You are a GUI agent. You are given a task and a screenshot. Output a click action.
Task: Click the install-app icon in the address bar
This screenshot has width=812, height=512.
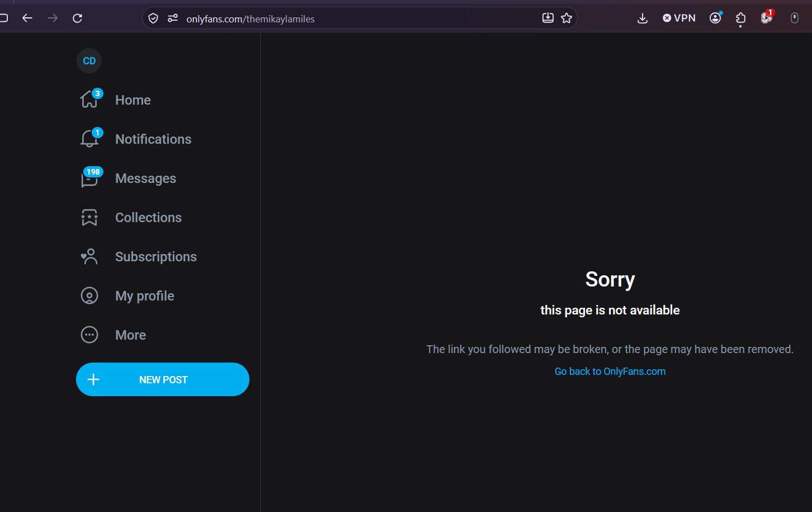coord(548,18)
